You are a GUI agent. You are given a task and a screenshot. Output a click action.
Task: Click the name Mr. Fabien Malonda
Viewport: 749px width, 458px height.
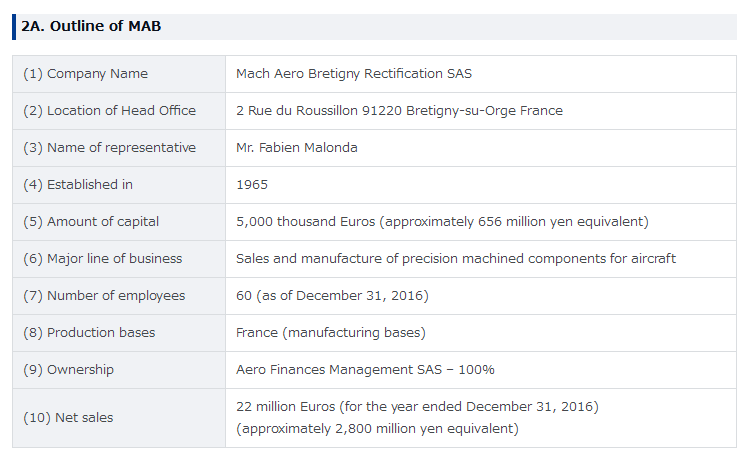pos(296,147)
